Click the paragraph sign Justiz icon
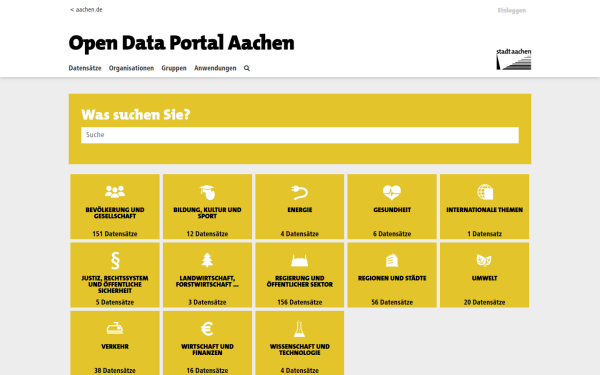 (x=115, y=261)
